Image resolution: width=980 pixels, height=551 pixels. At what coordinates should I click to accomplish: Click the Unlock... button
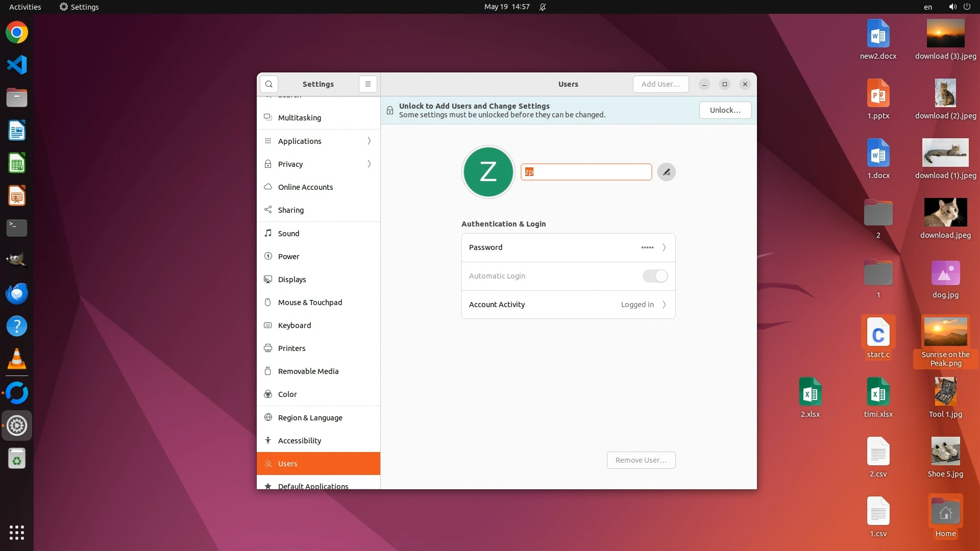click(725, 110)
